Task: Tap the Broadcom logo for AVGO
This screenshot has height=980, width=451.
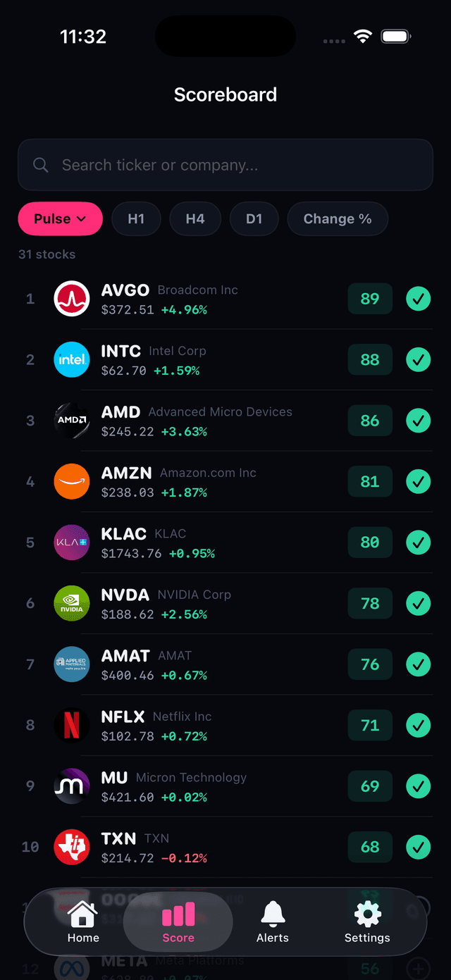Action: pyautogui.click(x=71, y=299)
